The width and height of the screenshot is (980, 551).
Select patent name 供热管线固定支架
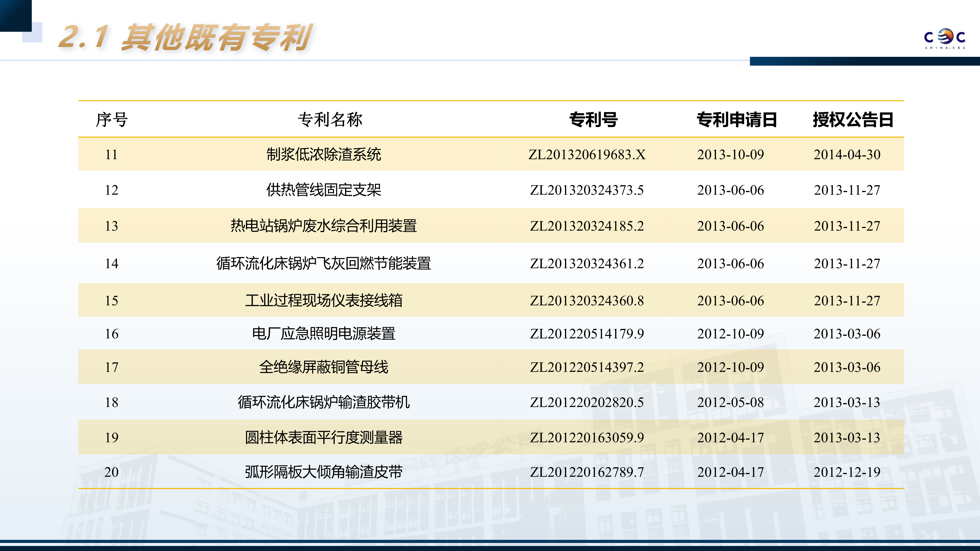[x=323, y=190]
